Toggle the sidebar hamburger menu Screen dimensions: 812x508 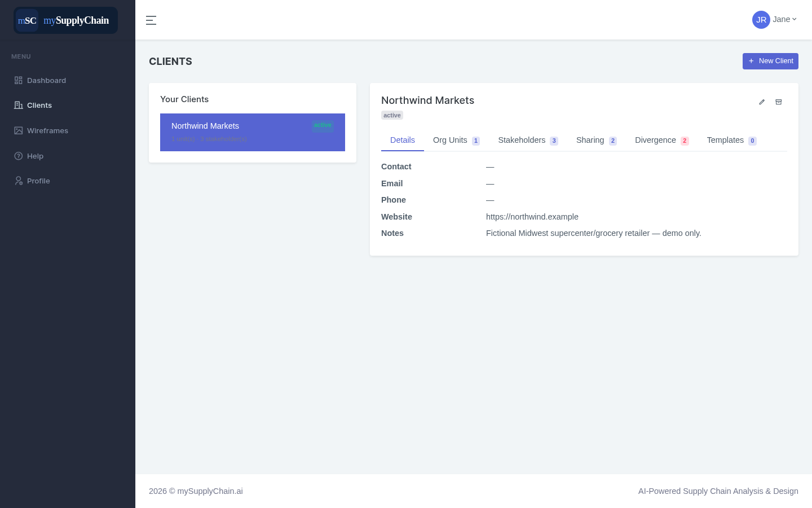click(x=151, y=20)
